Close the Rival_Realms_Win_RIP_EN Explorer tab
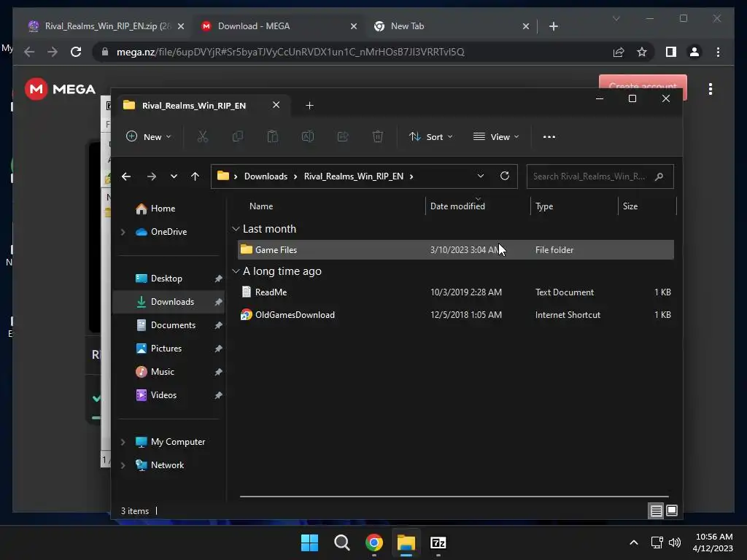The height and width of the screenshot is (560, 747). [276, 105]
